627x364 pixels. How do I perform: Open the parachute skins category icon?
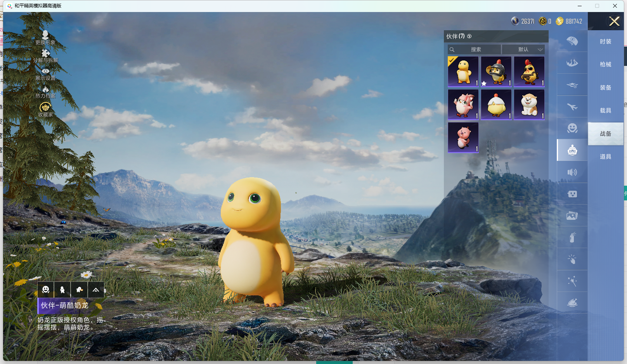[572, 41]
